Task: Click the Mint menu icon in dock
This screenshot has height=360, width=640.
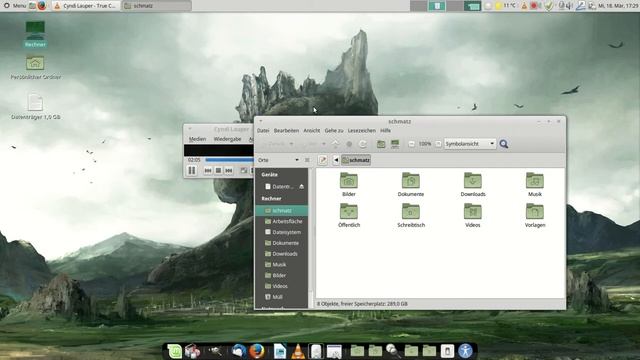Action: coord(175,351)
